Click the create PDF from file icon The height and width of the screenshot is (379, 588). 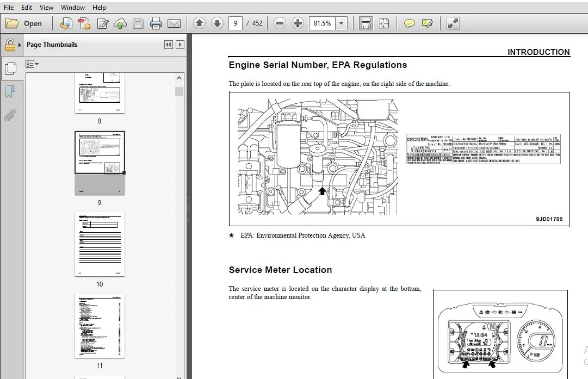66,23
